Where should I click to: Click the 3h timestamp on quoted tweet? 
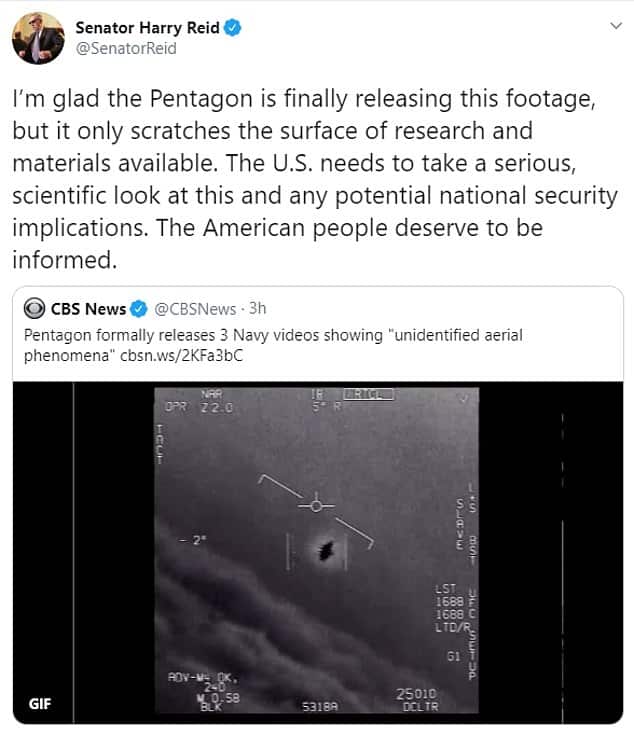coord(258,308)
